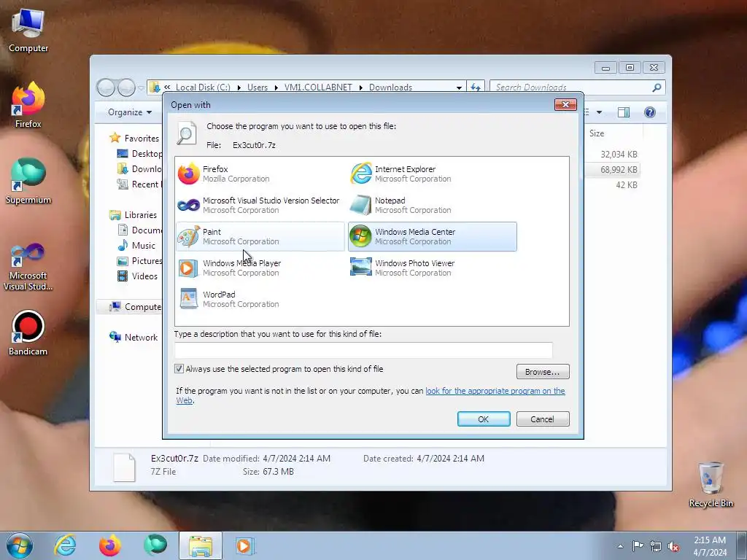Click the 42 KB file size entry
The width and height of the screenshot is (747, 560).
pos(626,184)
